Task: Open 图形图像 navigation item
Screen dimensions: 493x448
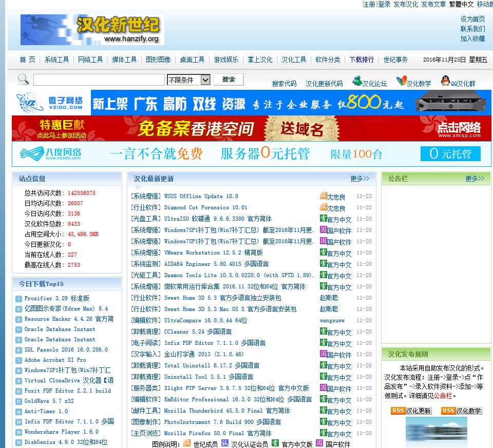Action: pos(158,60)
